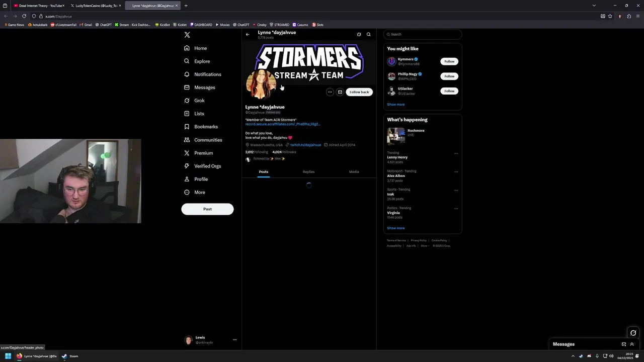The height and width of the screenshot is (362, 644).
Task: Open Profile in the sidebar
Action: [x=196, y=179]
